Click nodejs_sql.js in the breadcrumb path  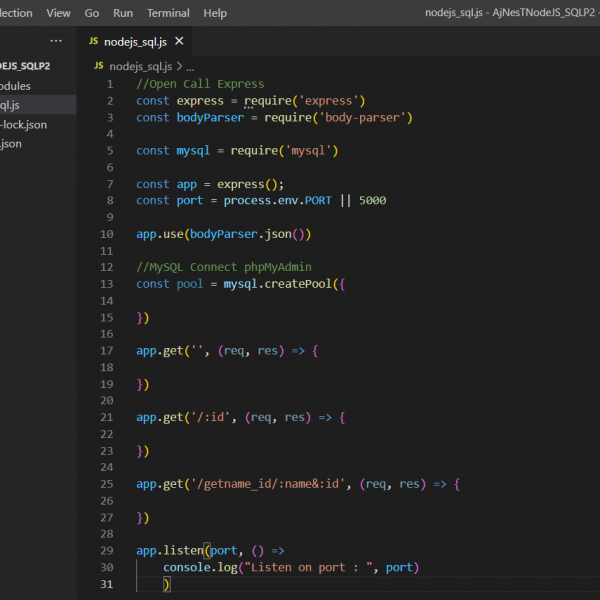click(139, 65)
